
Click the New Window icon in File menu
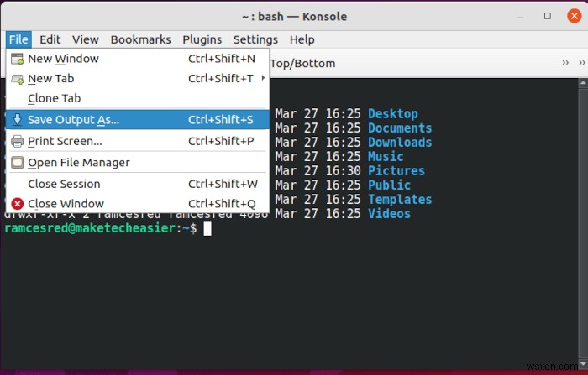pyautogui.click(x=18, y=59)
